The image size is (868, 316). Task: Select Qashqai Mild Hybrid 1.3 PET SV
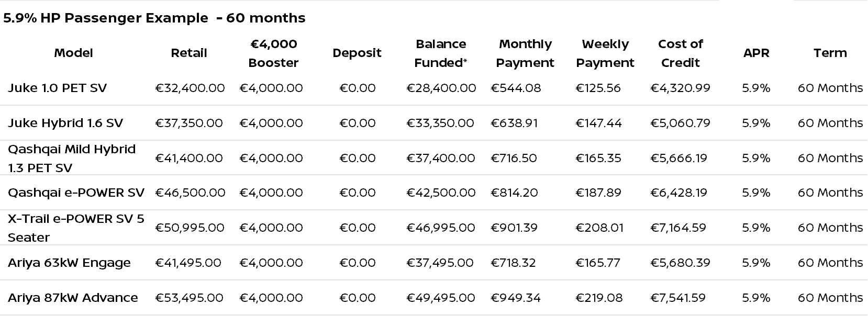(72, 158)
